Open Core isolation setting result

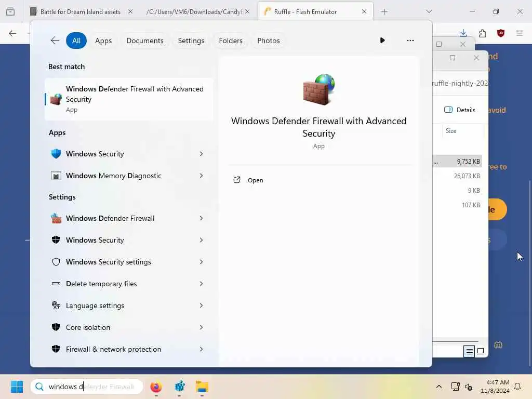129,327
